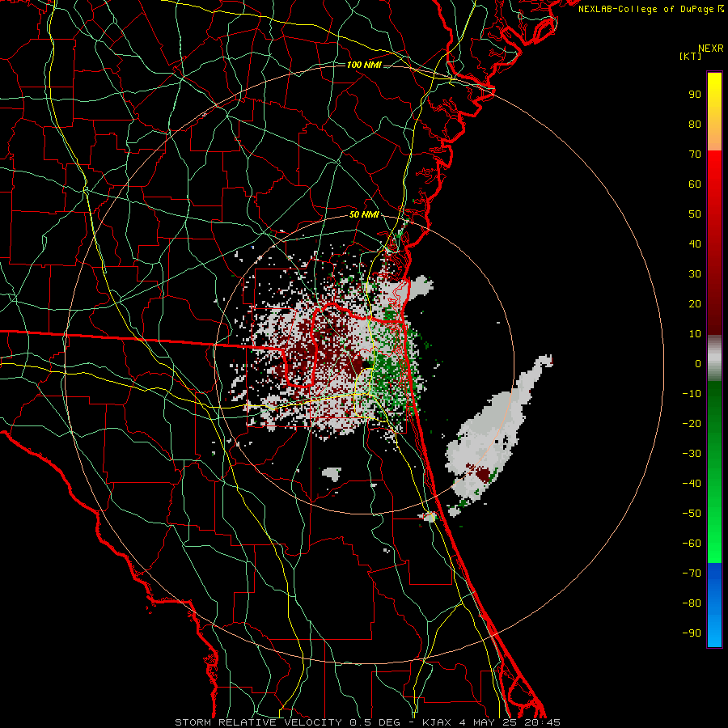Click the -70 value on velocity scale
Image resolution: width=728 pixels, height=728 pixels.
click(692, 574)
